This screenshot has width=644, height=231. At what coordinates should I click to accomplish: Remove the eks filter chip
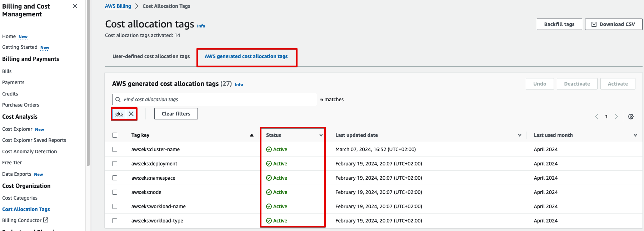(131, 114)
